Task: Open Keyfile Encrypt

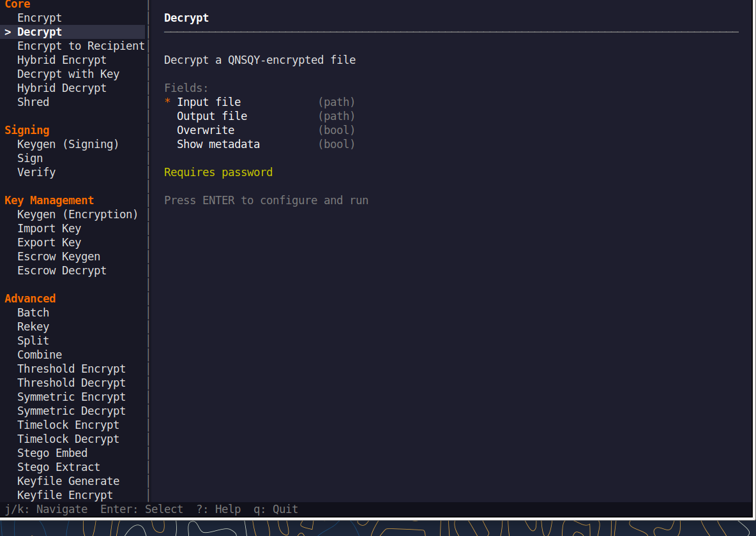Action: coord(65,495)
